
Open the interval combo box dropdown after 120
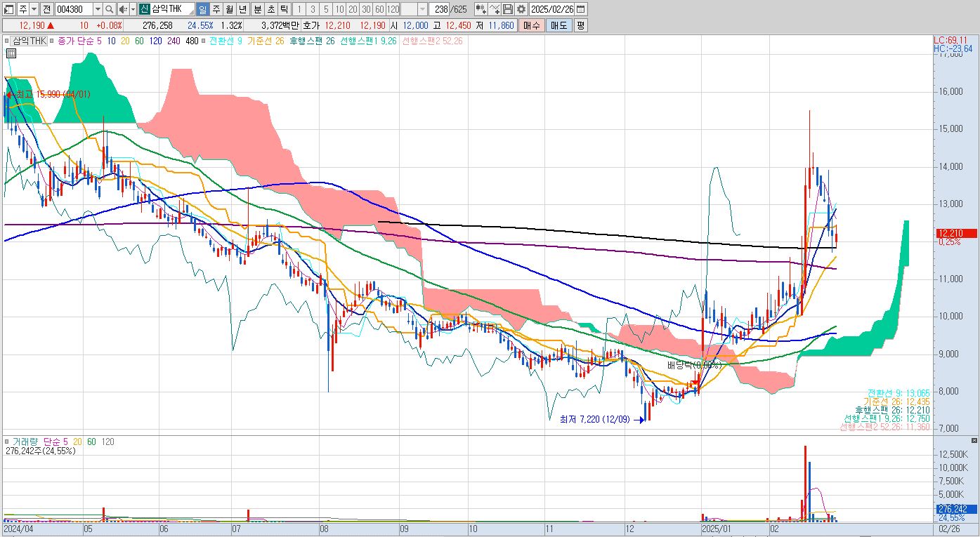click(422, 9)
